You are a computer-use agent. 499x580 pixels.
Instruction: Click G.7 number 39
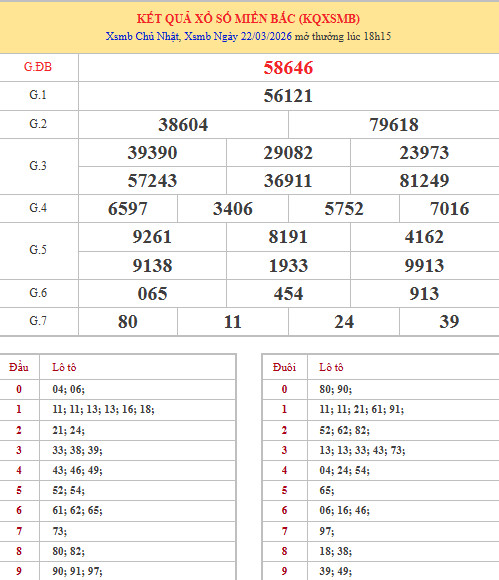tap(449, 321)
